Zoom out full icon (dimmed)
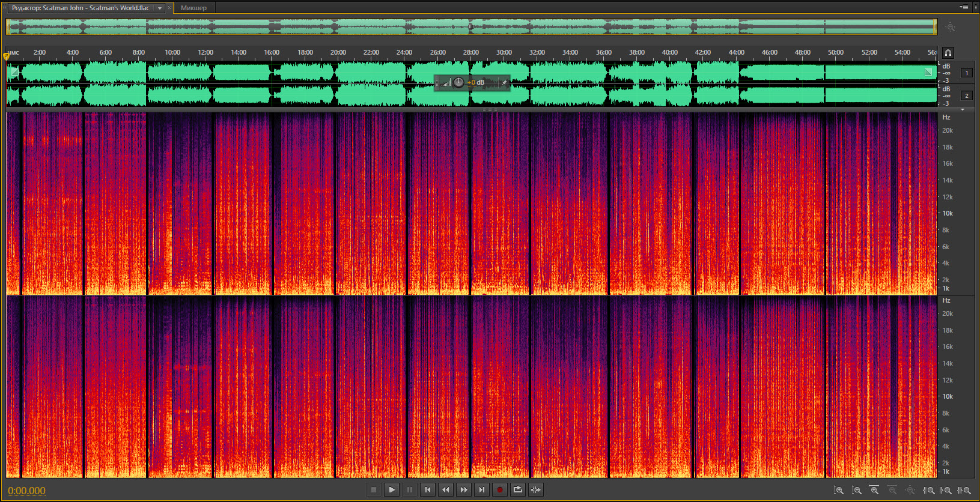 point(910,491)
